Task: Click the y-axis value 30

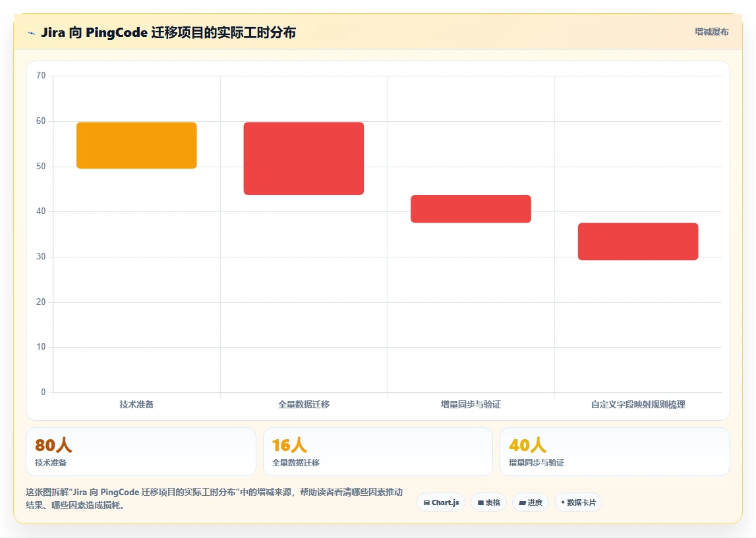Action: 41,256
